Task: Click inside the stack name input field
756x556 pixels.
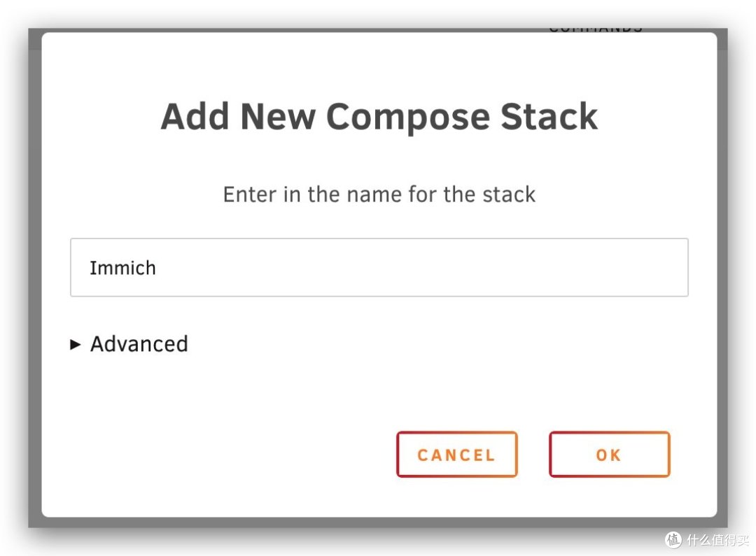Action: pyautogui.click(x=378, y=267)
